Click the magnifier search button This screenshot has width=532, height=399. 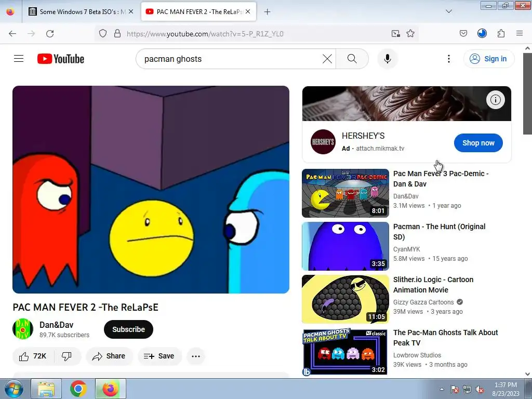point(352,59)
